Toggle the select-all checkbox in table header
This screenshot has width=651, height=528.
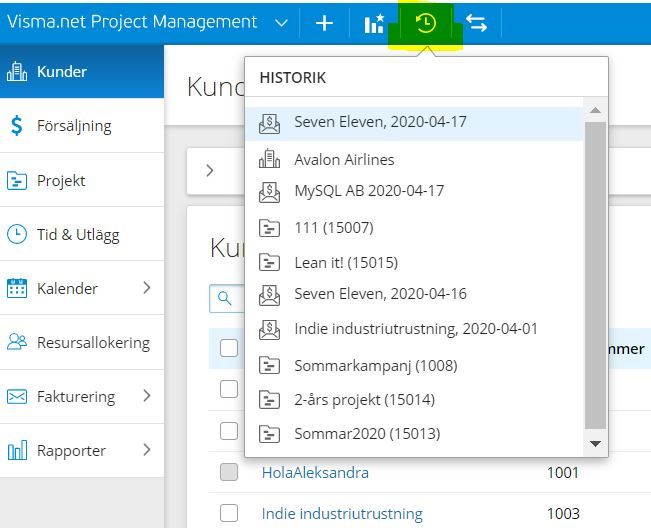click(229, 348)
